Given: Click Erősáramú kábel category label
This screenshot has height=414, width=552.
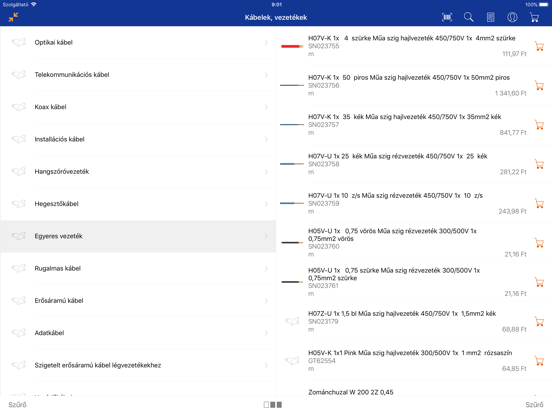Looking at the screenshot, I should [x=59, y=301].
